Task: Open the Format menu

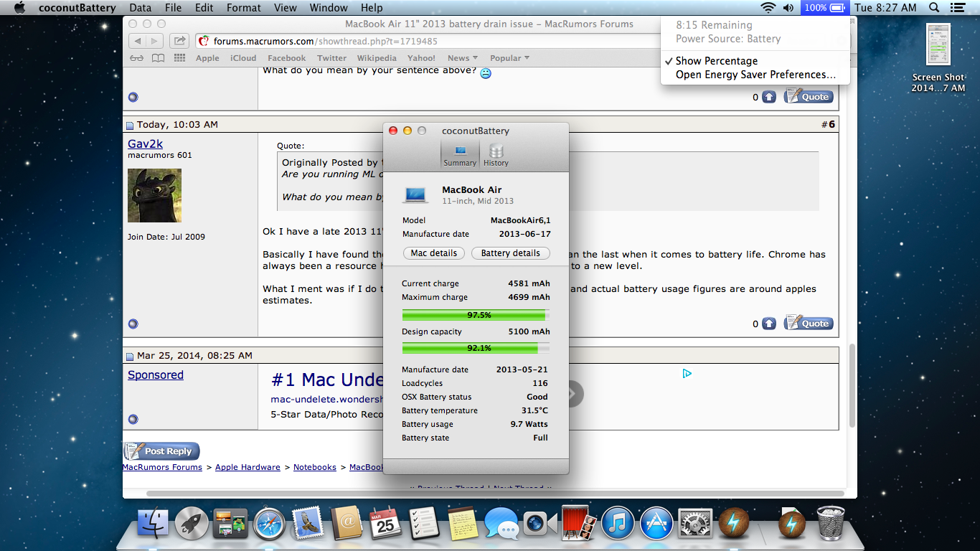Action: pos(244,8)
